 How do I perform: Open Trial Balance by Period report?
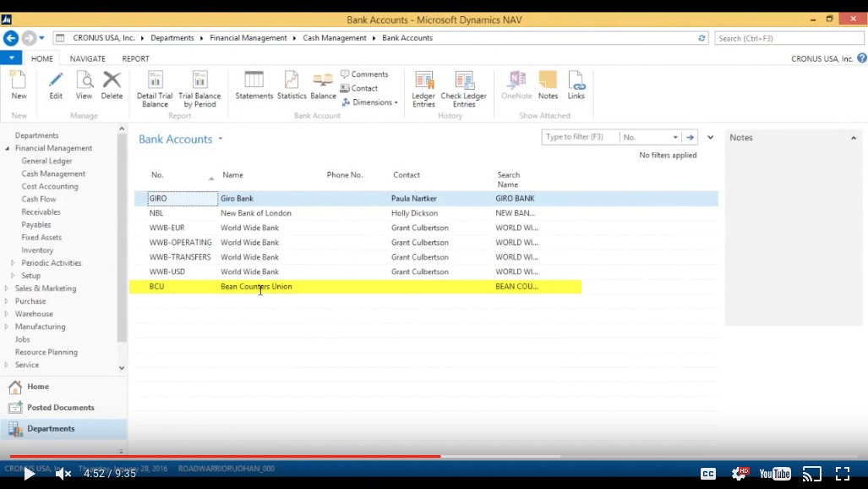pyautogui.click(x=199, y=89)
